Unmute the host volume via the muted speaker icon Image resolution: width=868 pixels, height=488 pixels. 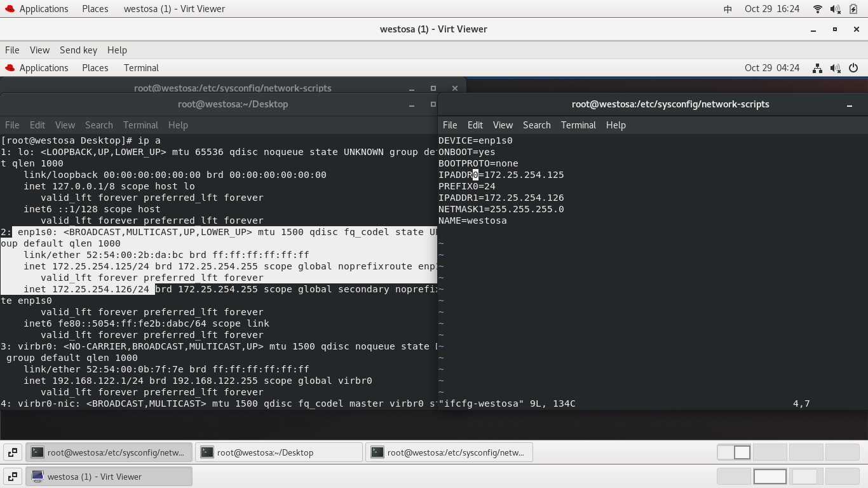[834, 9]
